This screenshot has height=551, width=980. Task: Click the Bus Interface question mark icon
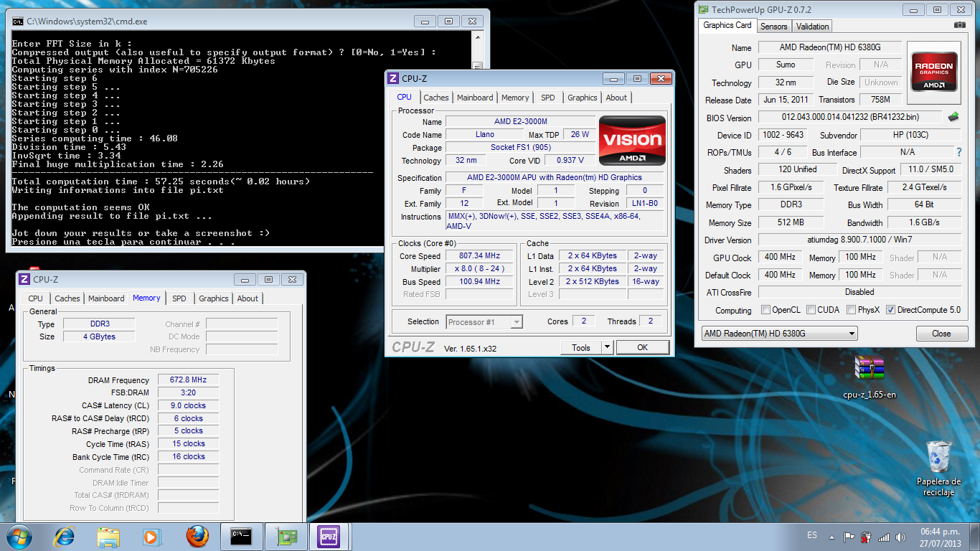(959, 152)
